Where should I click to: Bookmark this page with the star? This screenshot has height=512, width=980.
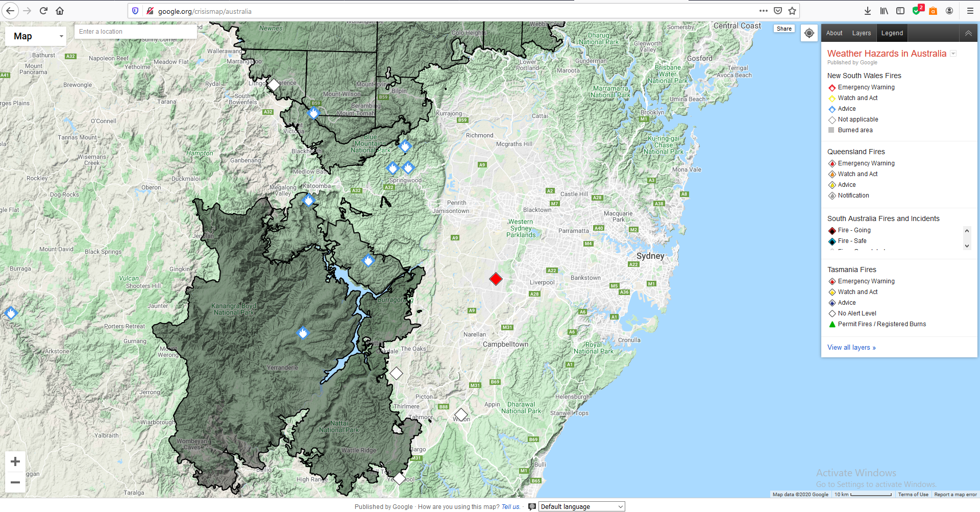(x=792, y=11)
